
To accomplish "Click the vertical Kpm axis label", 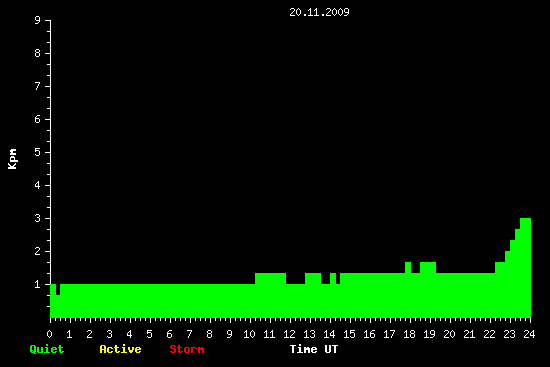I will tap(12, 159).
